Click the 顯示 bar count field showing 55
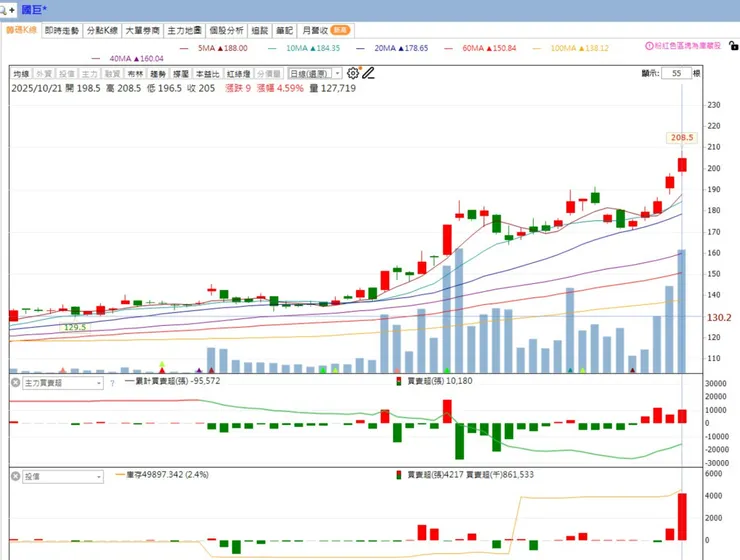Screen dimensions: 740x560 676,73
